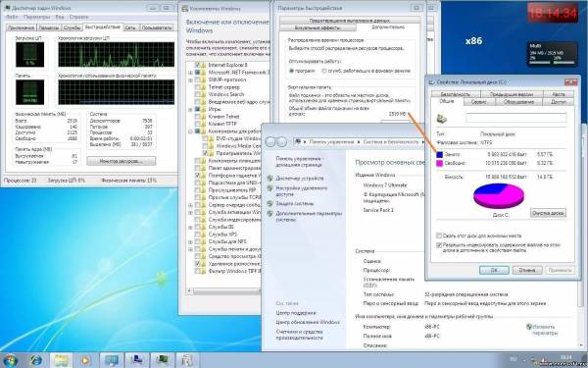This screenshot has height=368, width=588.
Task: Click OK in disk properties dialog
Action: coord(494,270)
